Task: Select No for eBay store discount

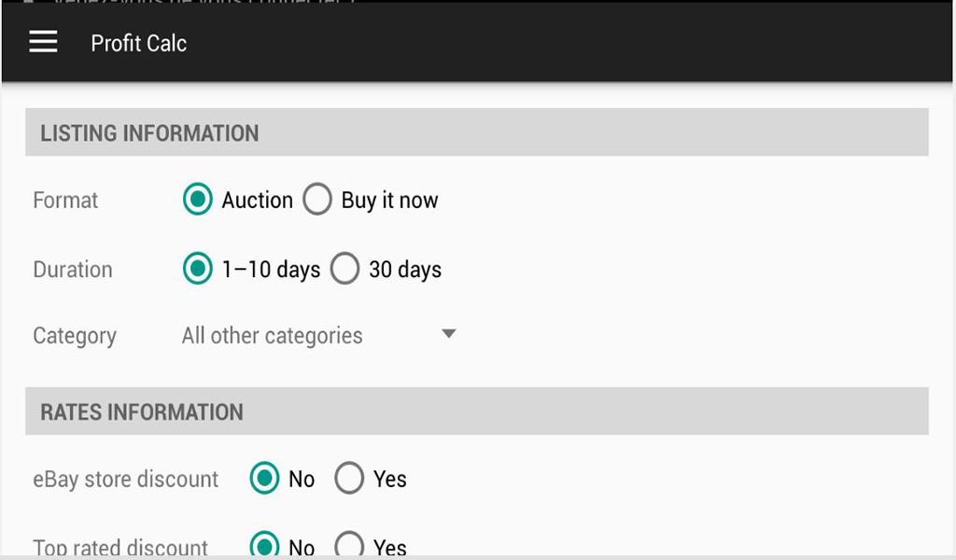Action: [265, 479]
